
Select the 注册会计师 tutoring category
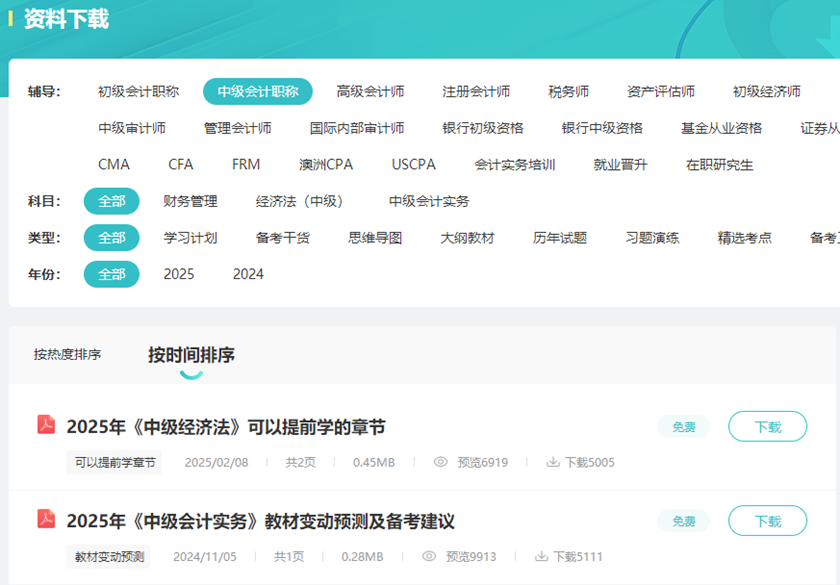pos(476,91)
